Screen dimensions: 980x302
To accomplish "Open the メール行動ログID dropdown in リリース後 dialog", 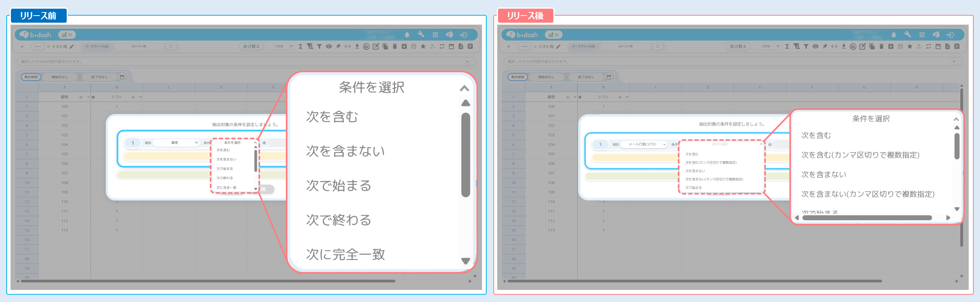I will click(643, 145).
